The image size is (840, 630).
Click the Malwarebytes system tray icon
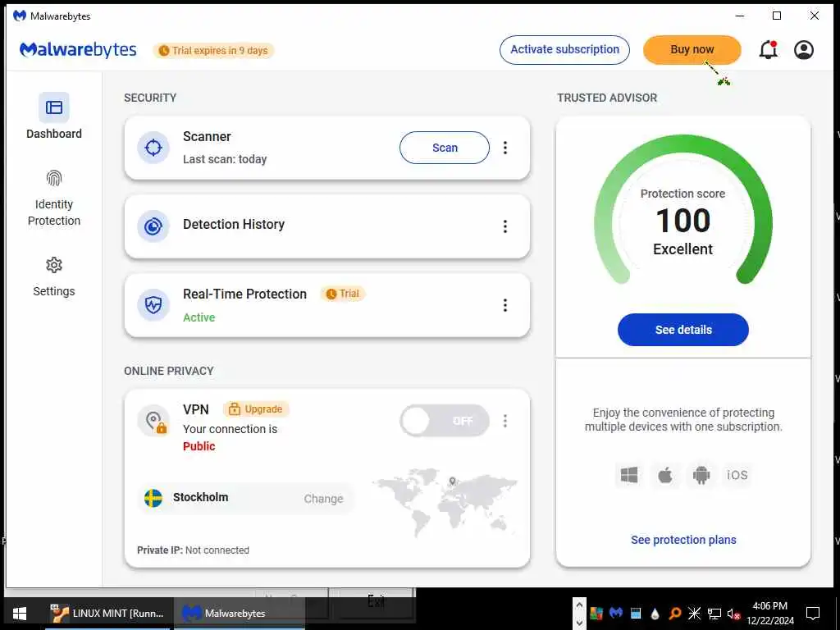(616, 612)
